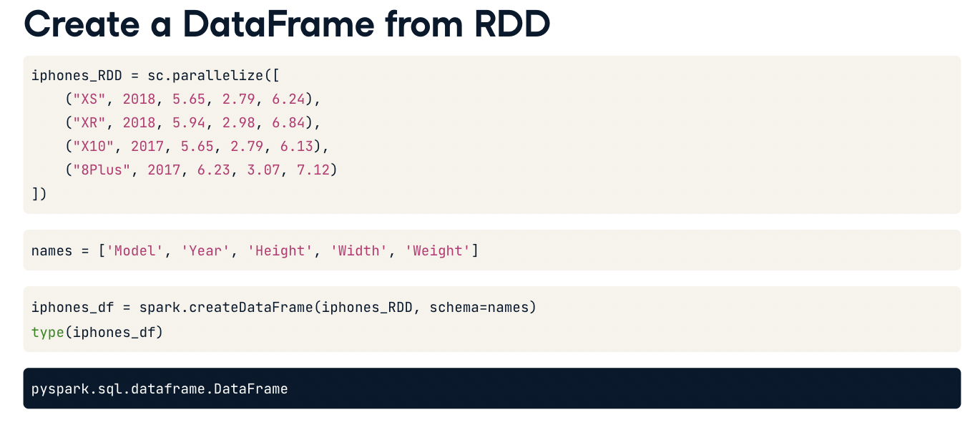Click the 'Model' string in names list
This screenshot has width=980, height=425.
pyautogui.click(x=135, y=250)
